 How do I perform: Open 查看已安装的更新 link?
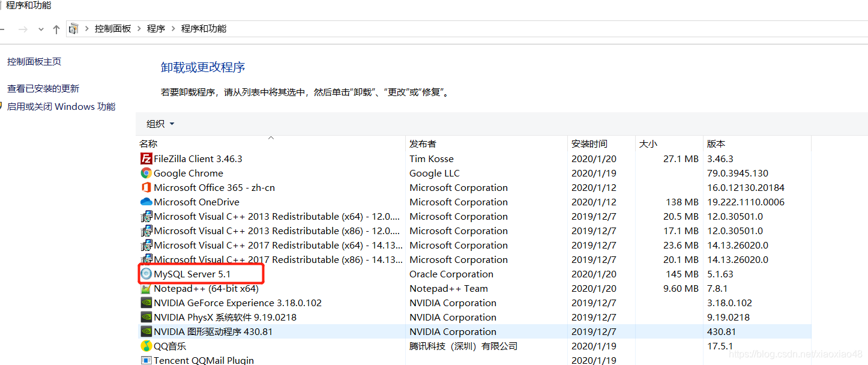(x=43, y=89)
